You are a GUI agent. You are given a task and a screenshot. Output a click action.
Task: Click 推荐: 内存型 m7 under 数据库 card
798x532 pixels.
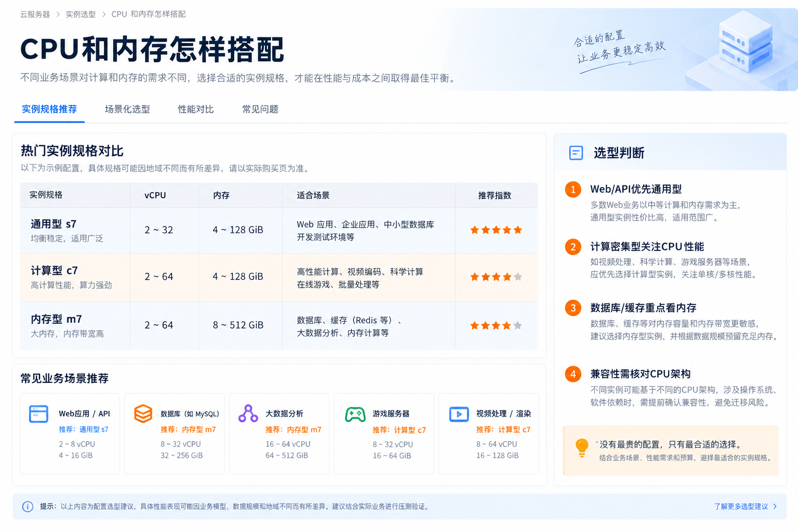coord(188,430)
